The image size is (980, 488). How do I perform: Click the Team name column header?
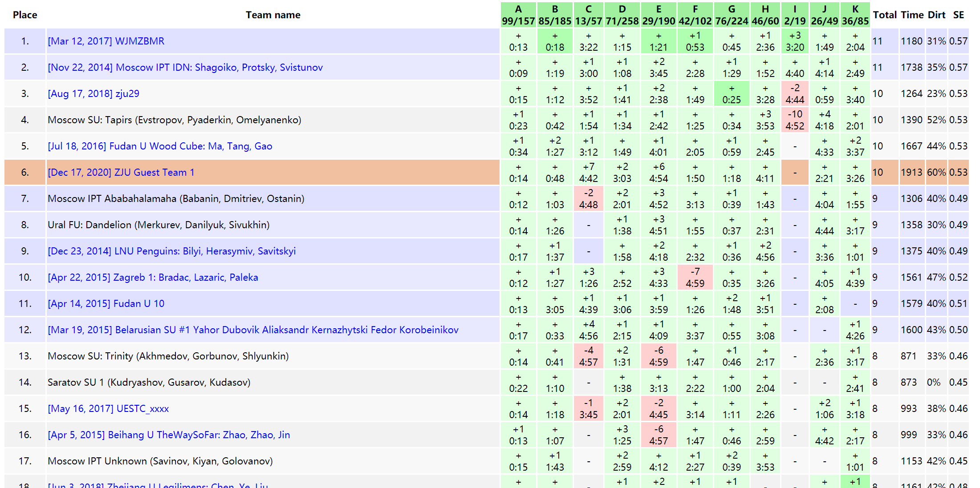(x=273, y=15)
